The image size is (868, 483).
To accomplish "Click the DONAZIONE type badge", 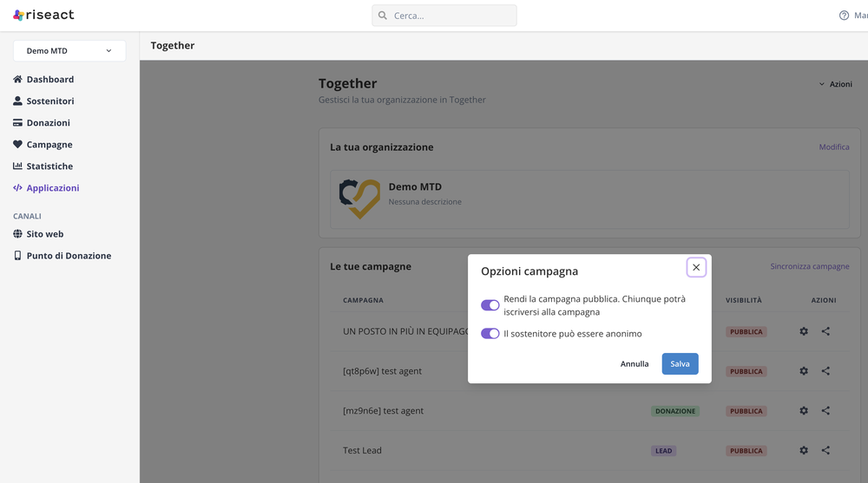I will 674,411.
